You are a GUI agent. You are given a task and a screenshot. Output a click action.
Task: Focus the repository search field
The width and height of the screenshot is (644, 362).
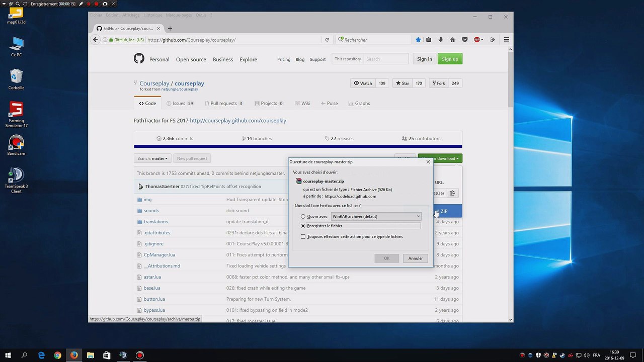(386, 59)
